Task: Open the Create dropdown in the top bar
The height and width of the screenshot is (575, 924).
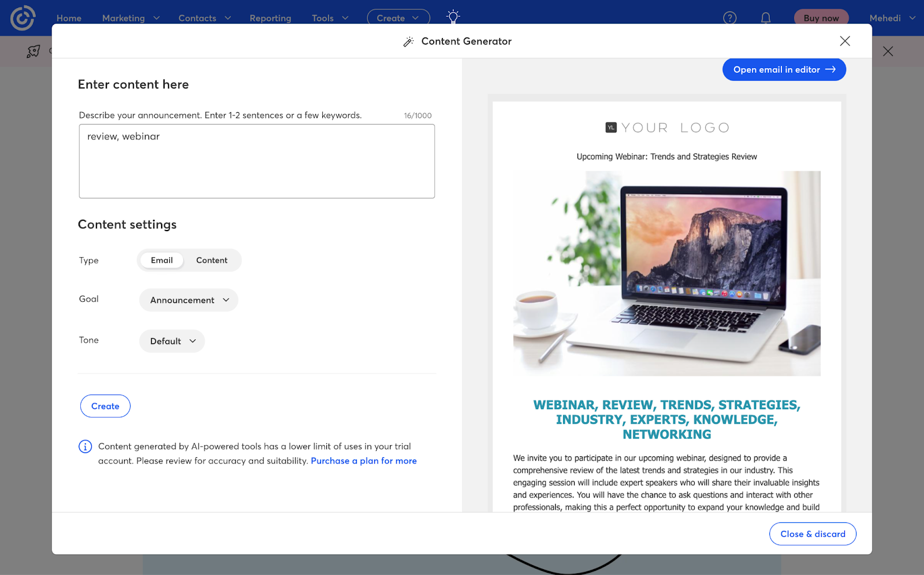Action: tap(398, 18)
